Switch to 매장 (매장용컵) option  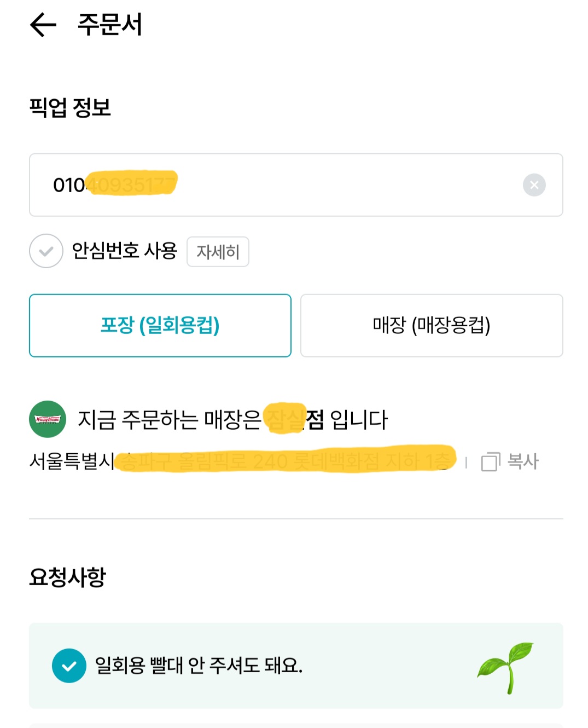tap(432, 326)
